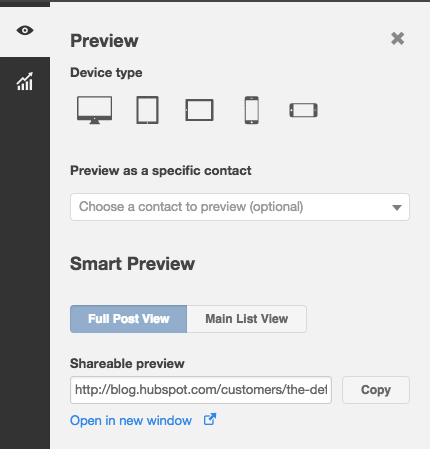
Task: Select the landscape phone device type
Action: (x=303, y=110)
